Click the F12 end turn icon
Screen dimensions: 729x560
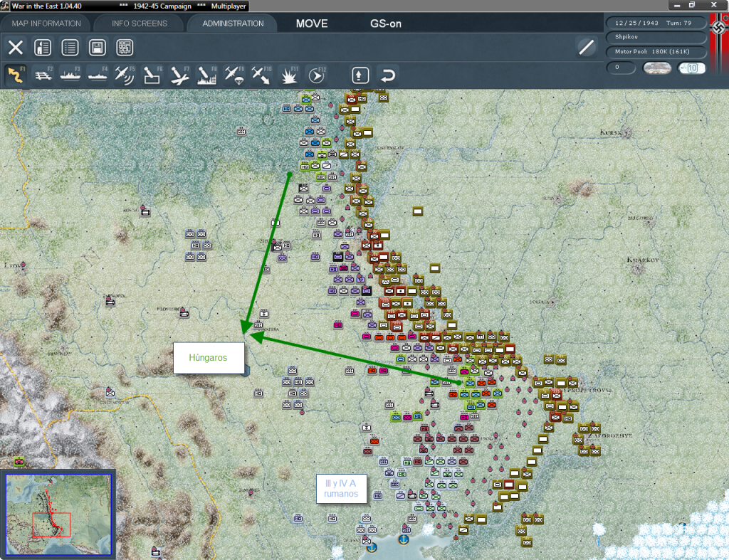pos(317,75)
